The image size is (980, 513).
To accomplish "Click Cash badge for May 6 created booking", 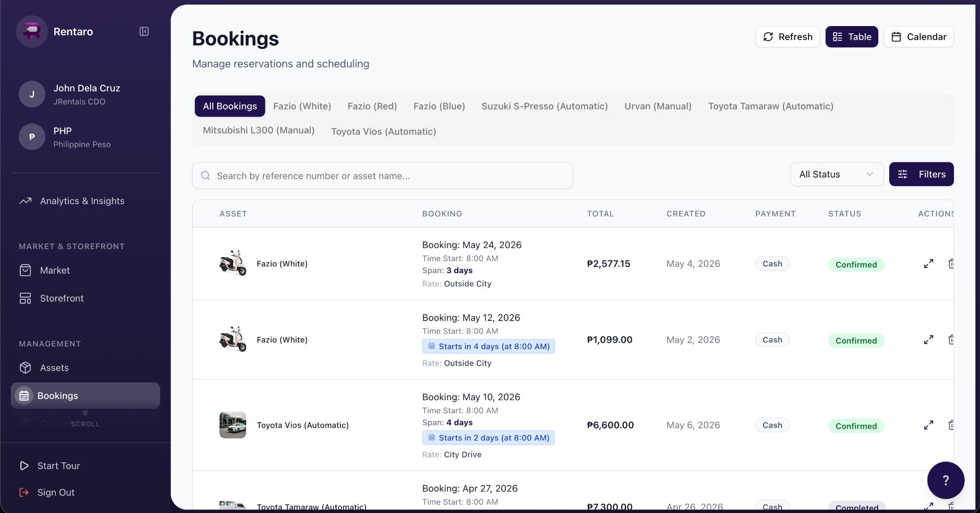I will (772, 425).
